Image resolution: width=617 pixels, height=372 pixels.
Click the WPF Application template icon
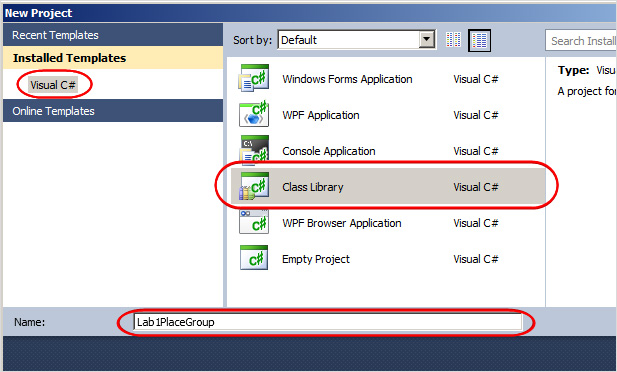[x=254, y=114]
